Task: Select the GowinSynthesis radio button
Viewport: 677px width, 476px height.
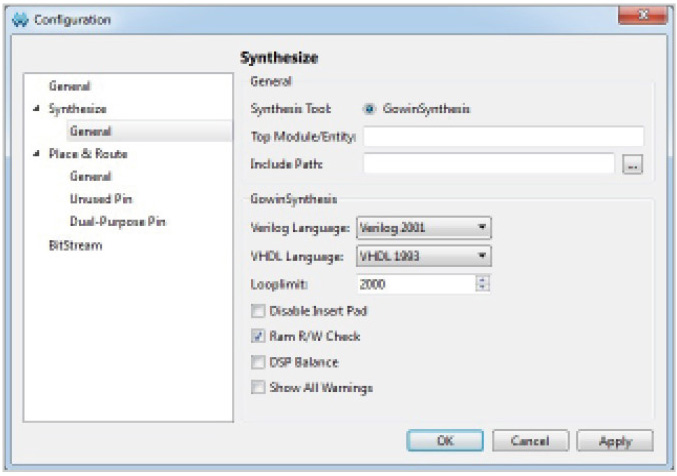Action: (x=371, y=109)
